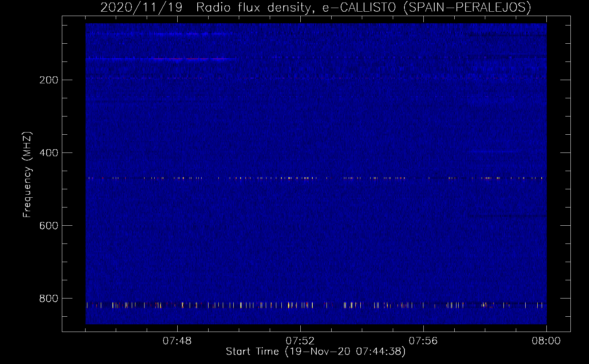Click the 400 frequency tick label

[x=49, y=153]
